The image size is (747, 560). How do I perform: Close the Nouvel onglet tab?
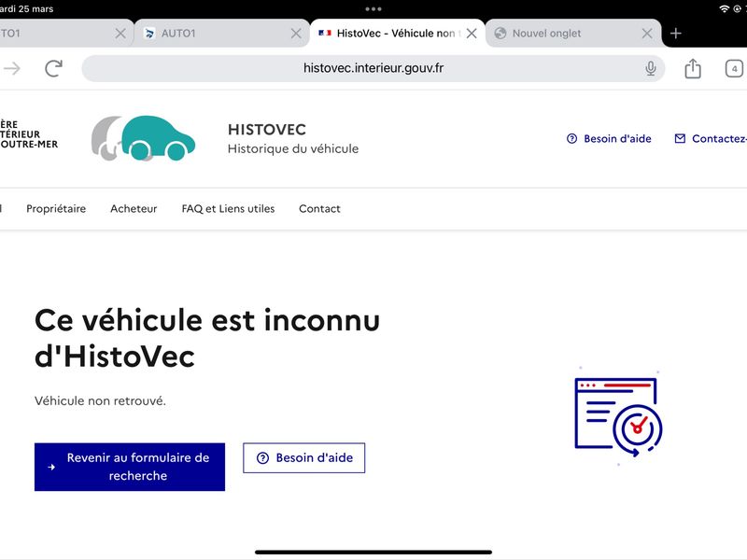[x=647, y=34]
